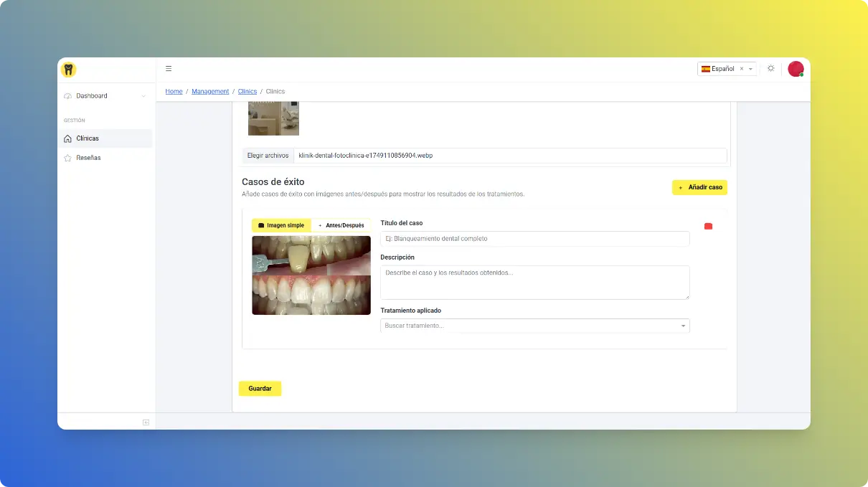Click the Título del caso field

click(x=534, y=239)
